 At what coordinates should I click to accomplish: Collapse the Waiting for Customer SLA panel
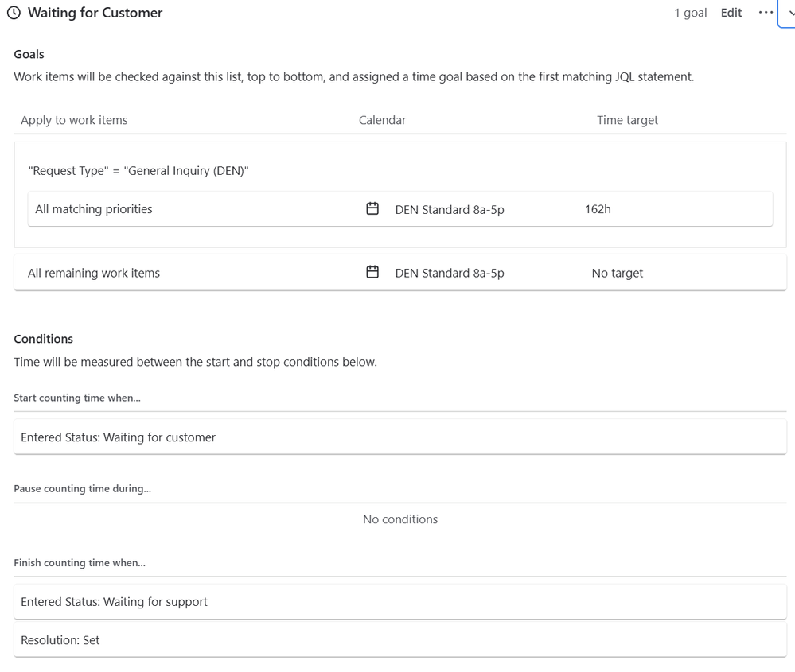click(x=789, y=13)
